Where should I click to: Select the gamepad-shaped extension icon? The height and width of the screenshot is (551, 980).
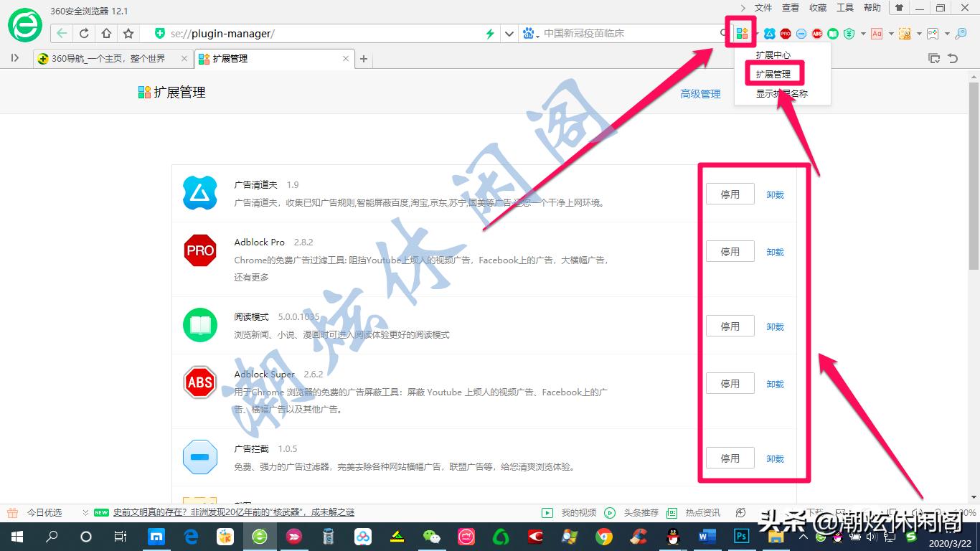pyautogui.click(x=933, y=33)
